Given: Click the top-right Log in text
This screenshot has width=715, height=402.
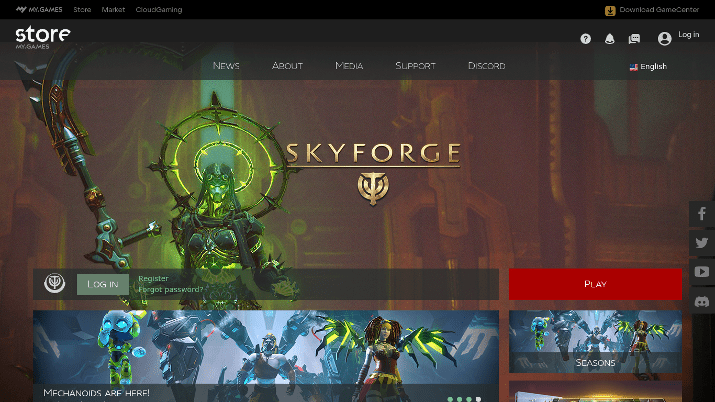Looking at the screenshot, I should (x=689, y=34).
